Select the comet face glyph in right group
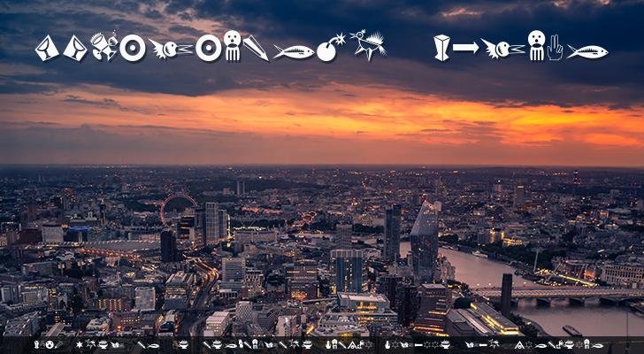Image resolution: width=644 pixels, height=354 pixels. point(502,49)
